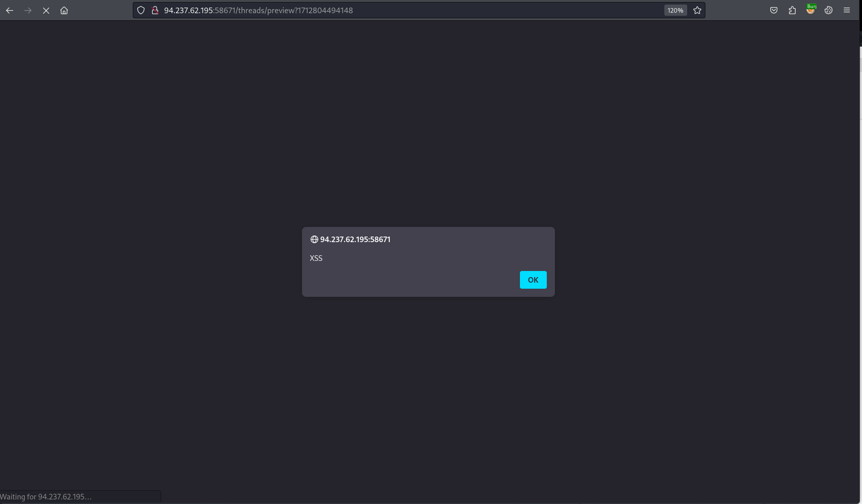Stop loading the current page
The image size is (862, 504).
[46, 10]
